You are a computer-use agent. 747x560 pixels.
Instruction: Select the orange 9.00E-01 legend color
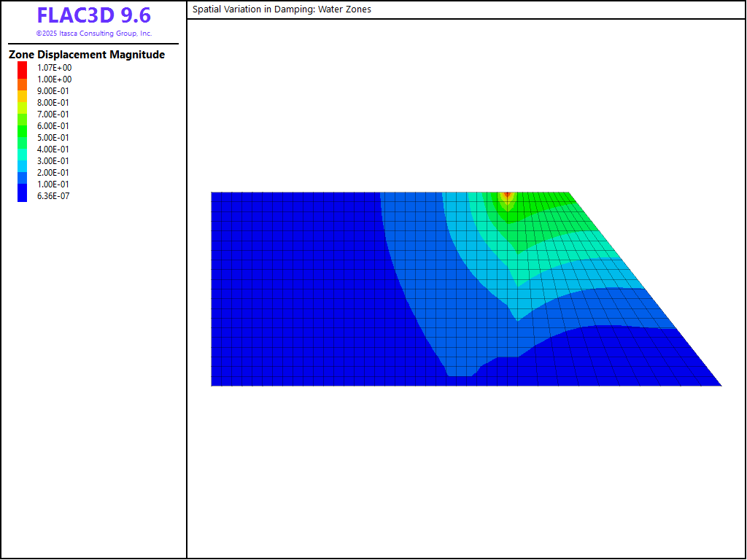click(23, 91)
